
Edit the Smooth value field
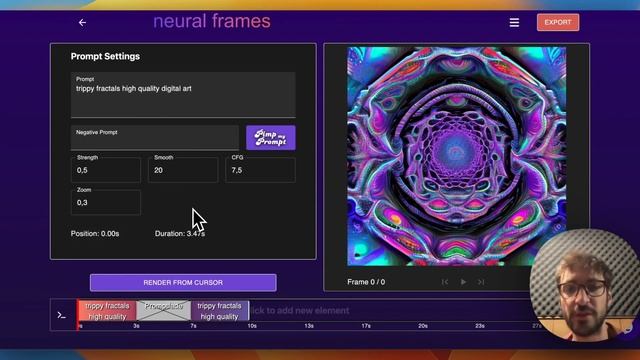point(183,169)
